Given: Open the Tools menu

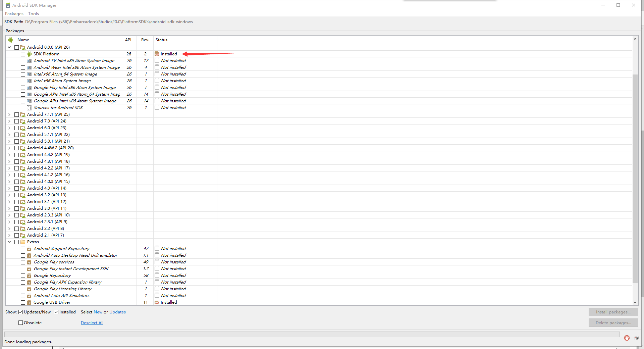Looking at the screenshot, I should [34, 14].
